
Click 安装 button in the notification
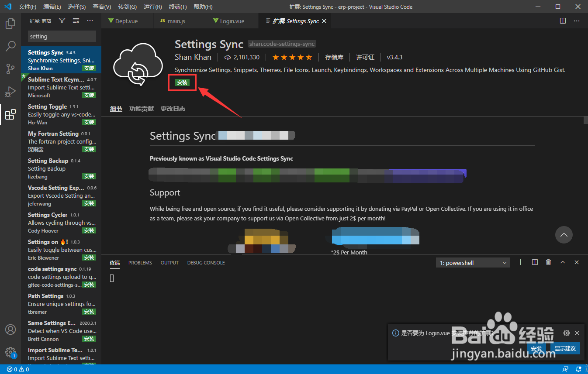coord(536,348)
